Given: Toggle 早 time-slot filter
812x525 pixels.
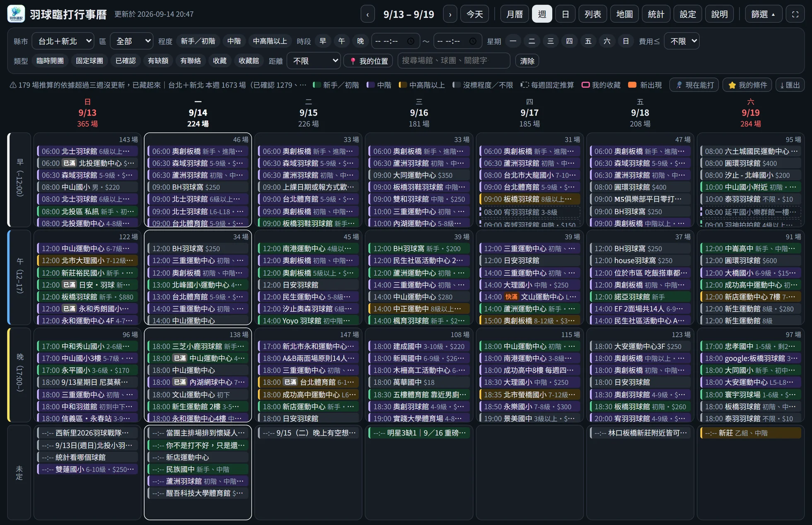Looking at the screenshot, I should click(323, 41).
